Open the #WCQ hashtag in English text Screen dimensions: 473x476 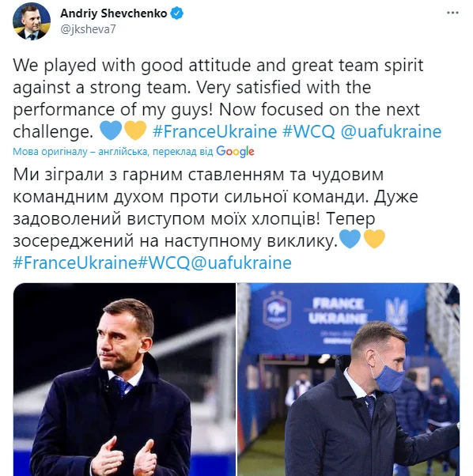pyautogui.click(x=308, y=131)
